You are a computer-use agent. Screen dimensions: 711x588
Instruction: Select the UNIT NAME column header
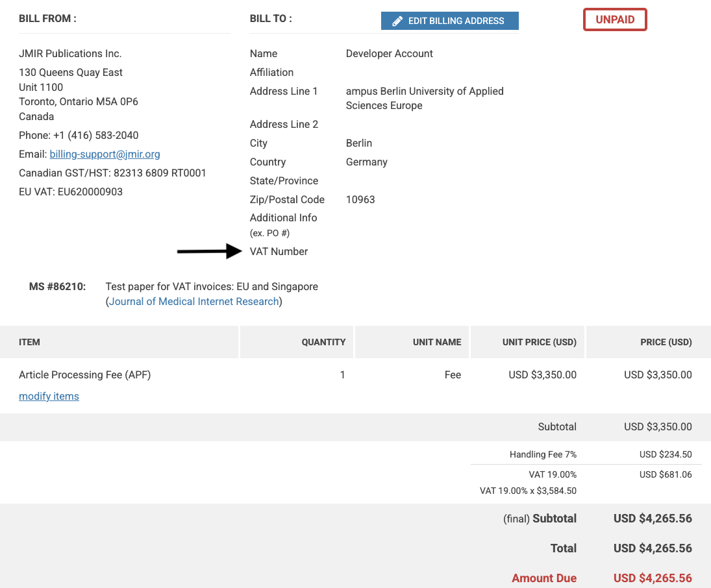pyautogui.click(x=436, y=342)
